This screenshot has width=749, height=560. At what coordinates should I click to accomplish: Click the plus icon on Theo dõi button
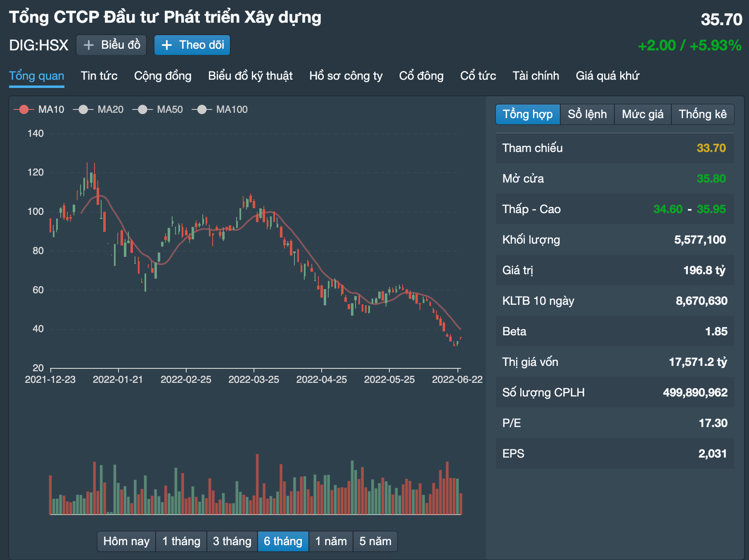pyautogui.click(x=167, y=45)
